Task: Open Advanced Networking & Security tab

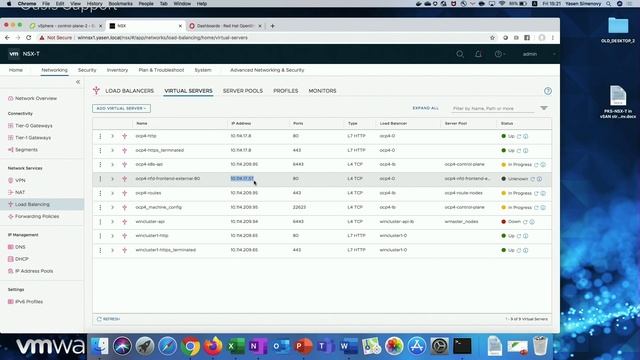Action: click(267, 70)
